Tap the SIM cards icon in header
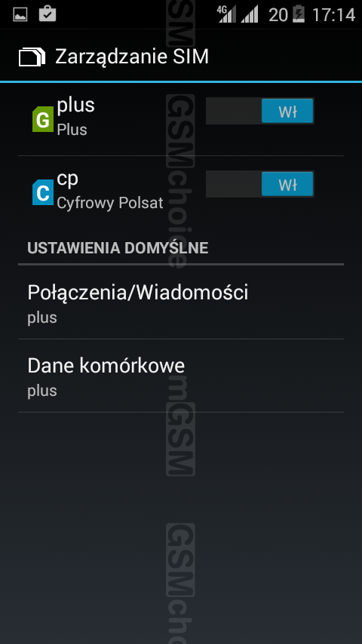The width and height of the screenshot is (362, 644). (32, 57)
